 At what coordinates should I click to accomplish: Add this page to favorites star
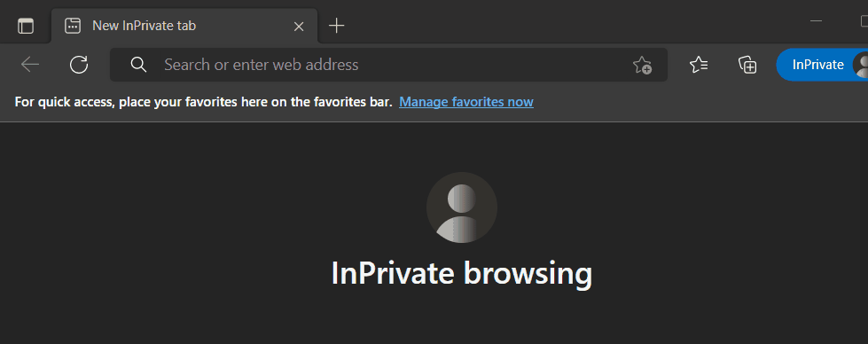pos(642,65)
